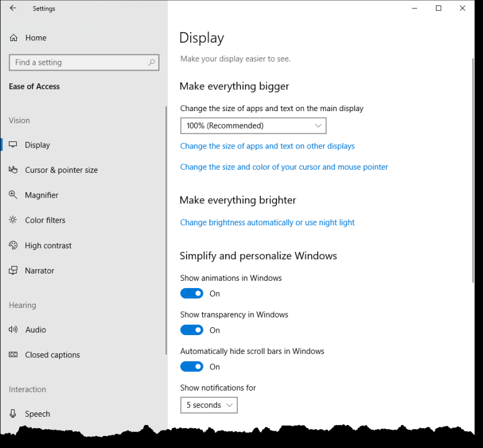Click the 'Make everything bigger' heading
Viewport: 483px width, 448px height.
[234, 86]
